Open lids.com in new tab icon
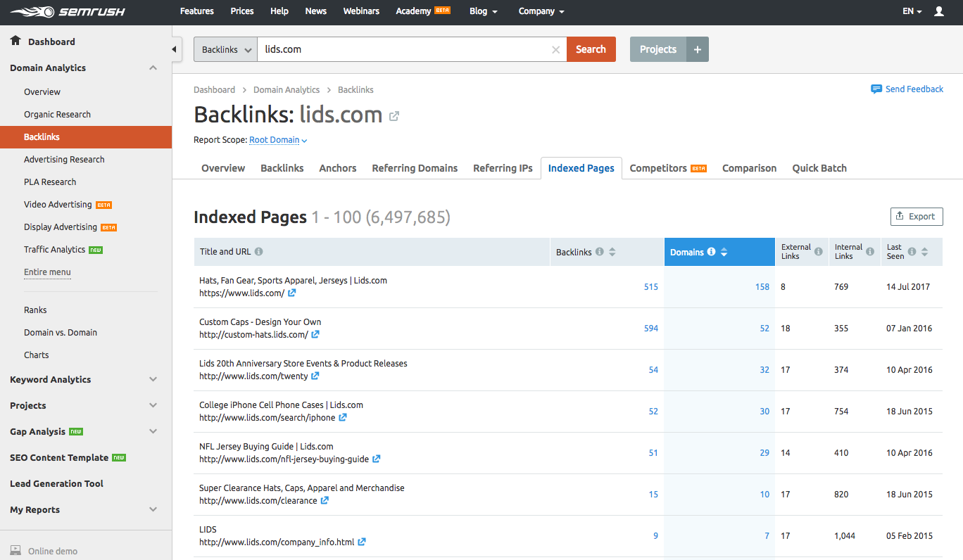 [x=394, y=116]
